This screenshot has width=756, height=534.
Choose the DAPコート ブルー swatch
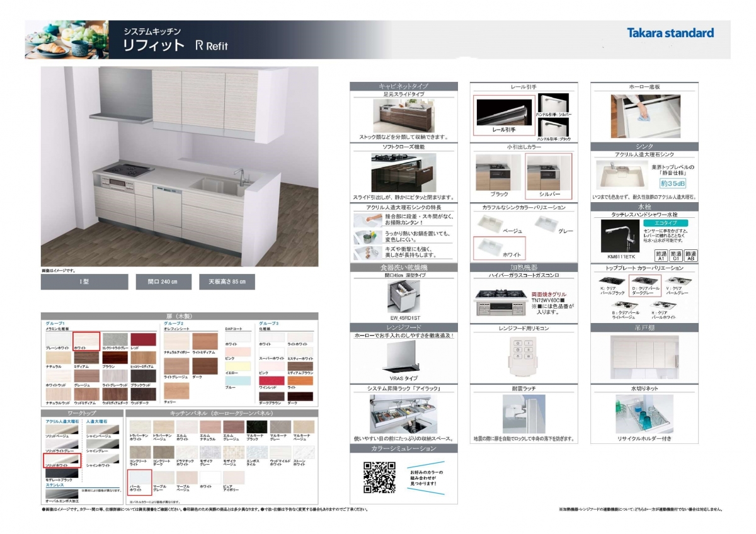pyautogui.click(x=238, y=380)
